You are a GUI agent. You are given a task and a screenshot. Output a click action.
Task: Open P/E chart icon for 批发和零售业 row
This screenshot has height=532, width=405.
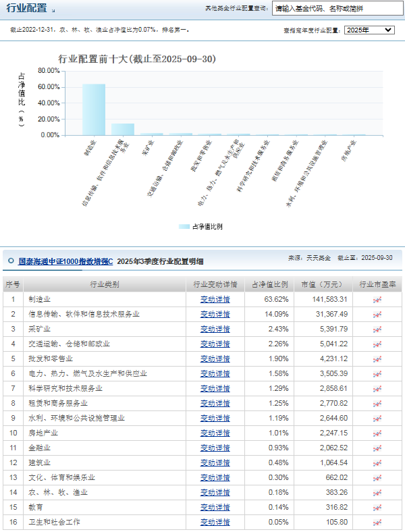[377, 359]
